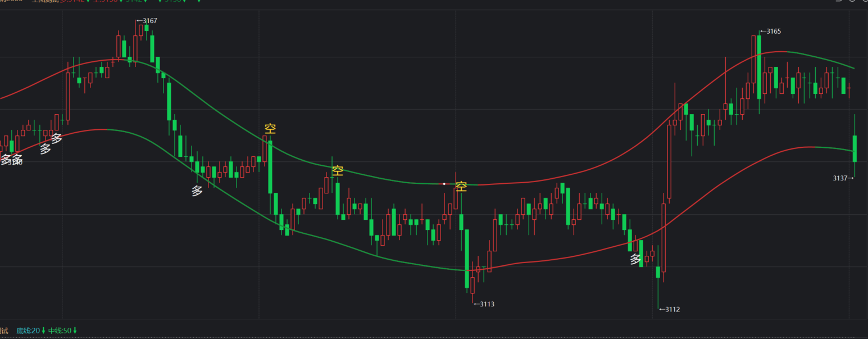Click the 3137 latest price label
The width and height of the screenshot is (868, 339).
click(x=843, y=178)
